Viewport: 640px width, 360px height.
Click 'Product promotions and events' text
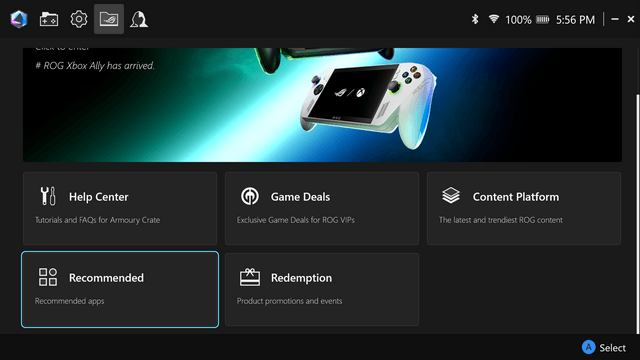(x=289, y=301)
